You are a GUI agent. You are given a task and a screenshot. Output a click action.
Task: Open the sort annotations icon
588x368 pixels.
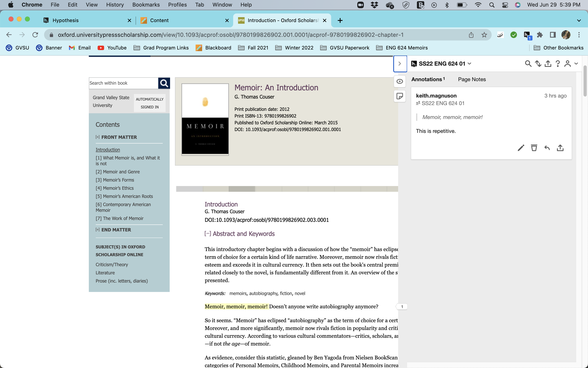coord(538,64)
